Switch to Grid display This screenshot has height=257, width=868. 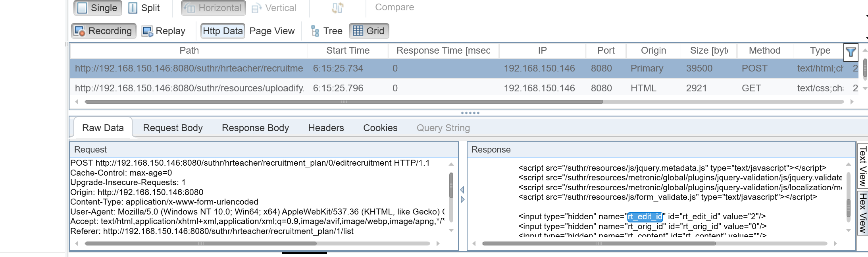[x=369, y=31]
